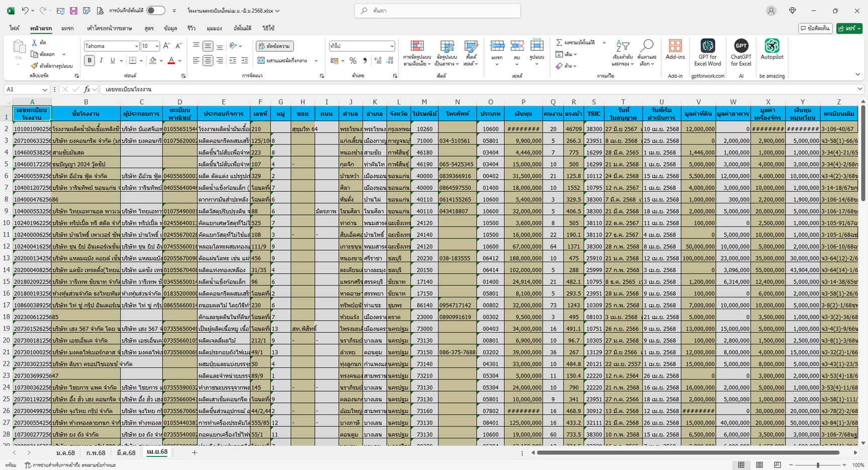Screen dimensions: 868x470
Task: Toggle Underline formatting
Action: coord(113,60)
